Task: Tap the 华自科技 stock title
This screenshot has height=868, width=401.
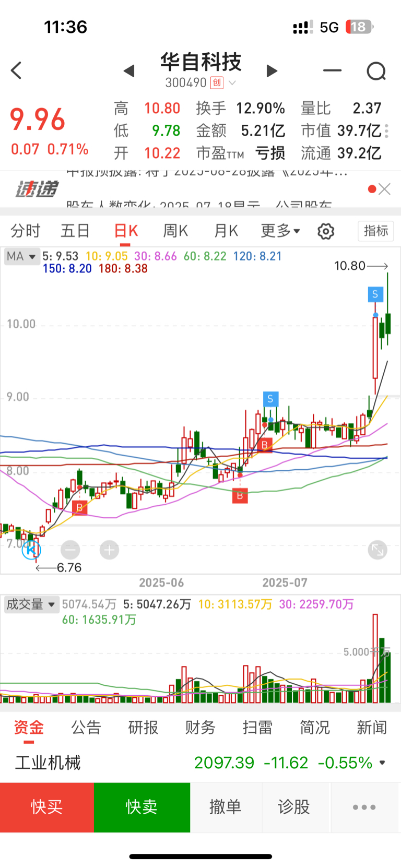Action: pyautogui.click(x=200, y=62)
